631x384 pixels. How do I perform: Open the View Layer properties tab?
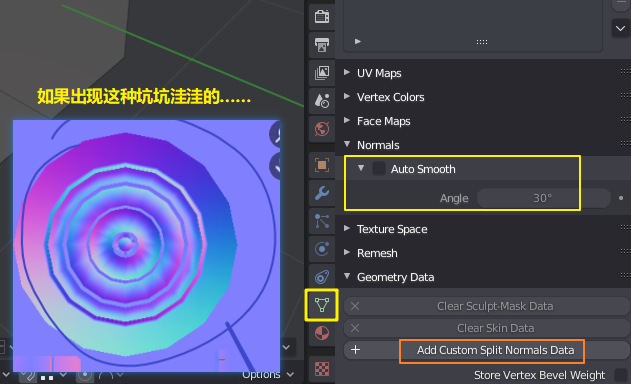322,73
